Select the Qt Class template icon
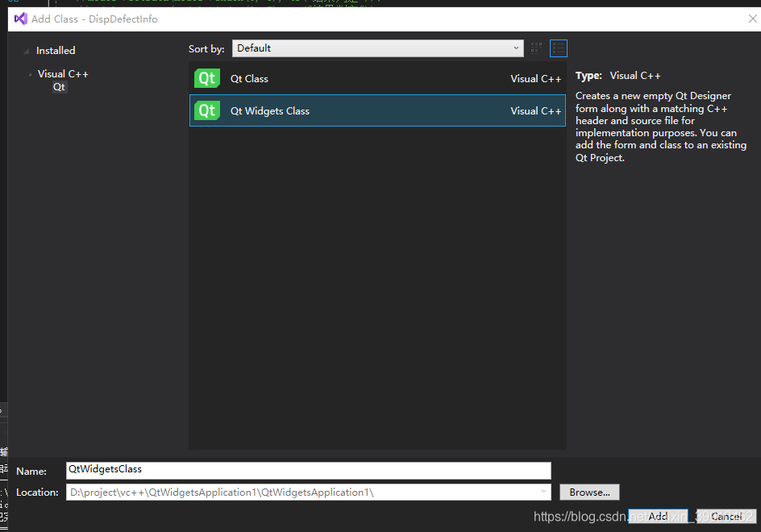Viewport: 761px width, 532px height. pos(207,78)
